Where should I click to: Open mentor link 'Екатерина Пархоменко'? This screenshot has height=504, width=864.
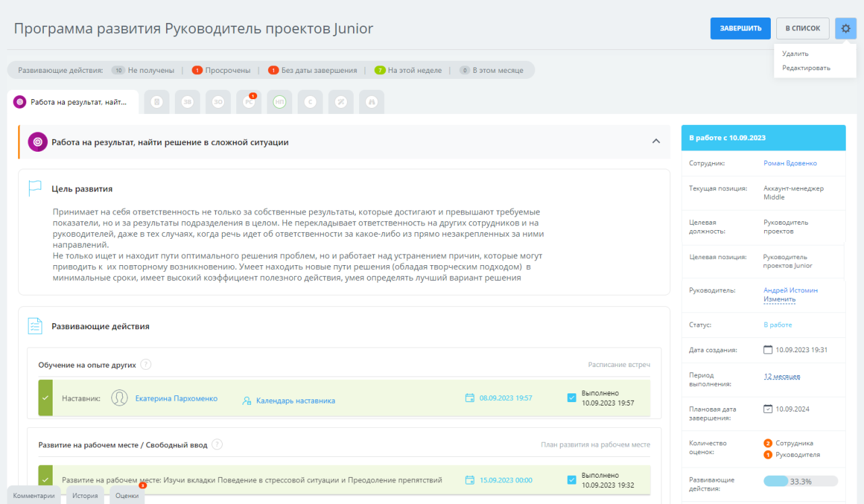point(176,398)
